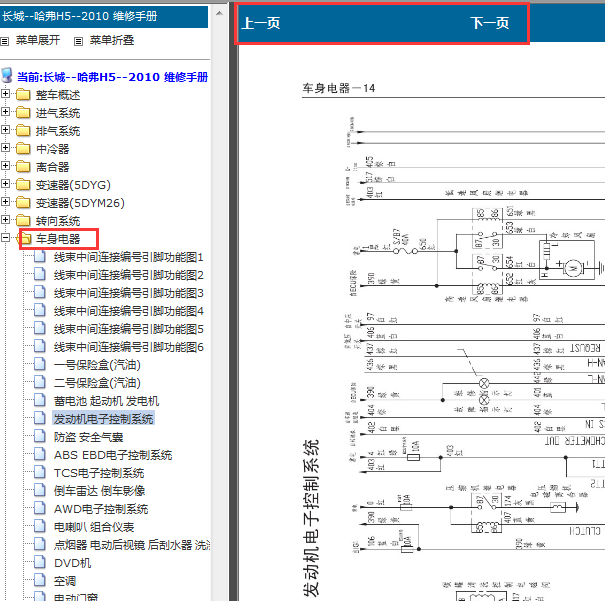605x601 pixels.
Task: Open 空调 page
Action: 65,581
